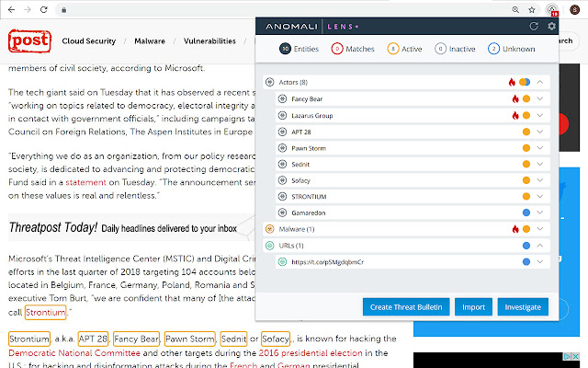
Task: Expand the STRONTIUM details chevron
Action: [540, 196]
